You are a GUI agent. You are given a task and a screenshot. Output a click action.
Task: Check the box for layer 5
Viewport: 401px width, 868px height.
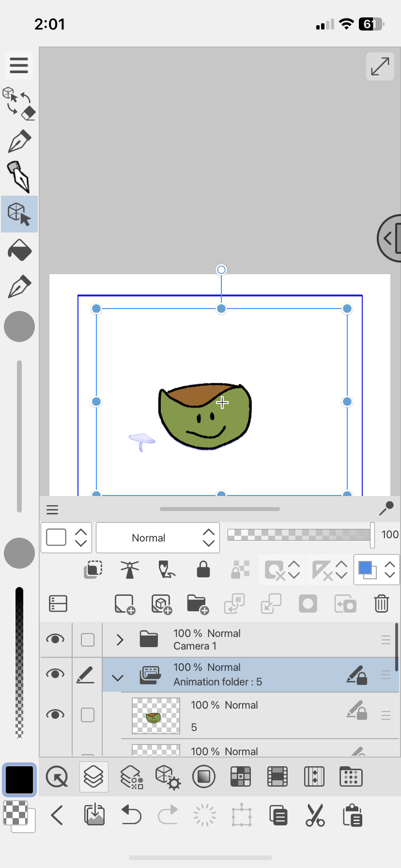(88, 715)
